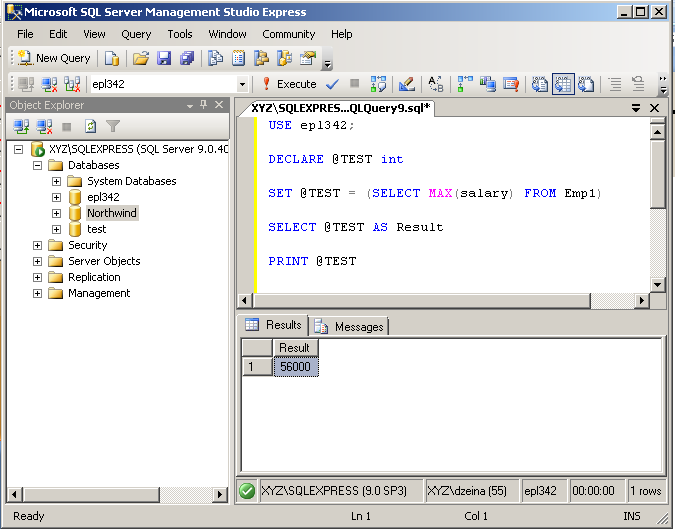Image resolution: width=675 pixels, height=529 pixels.
Task: Open the Community menu
Action: click(288, 34)
